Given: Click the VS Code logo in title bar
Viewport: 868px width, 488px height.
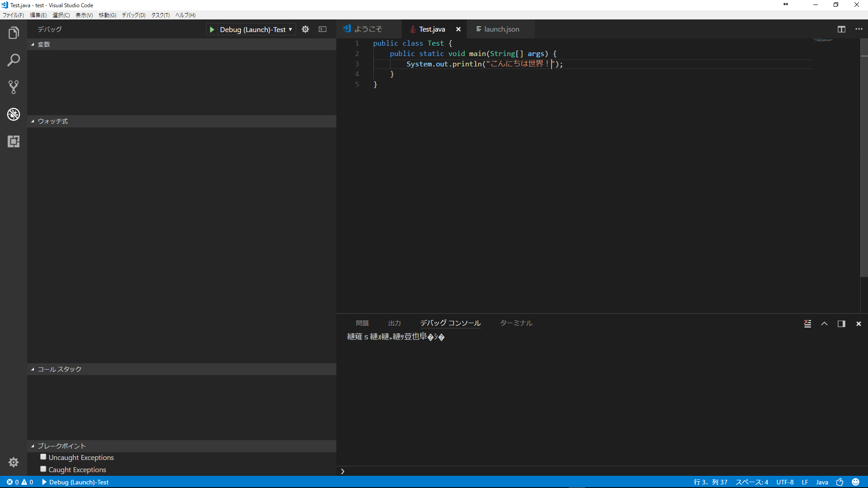Looking at the screenshot, I should pyautogui.click(x=5, y=5).
